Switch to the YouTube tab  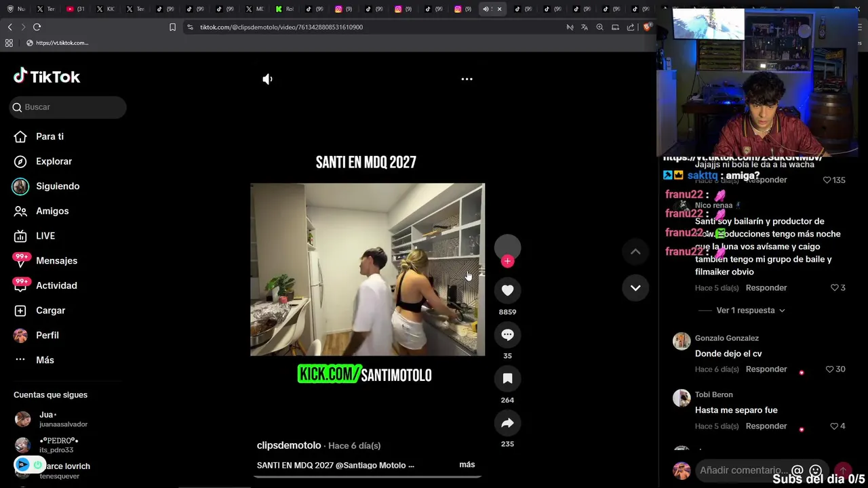(75, 9)
